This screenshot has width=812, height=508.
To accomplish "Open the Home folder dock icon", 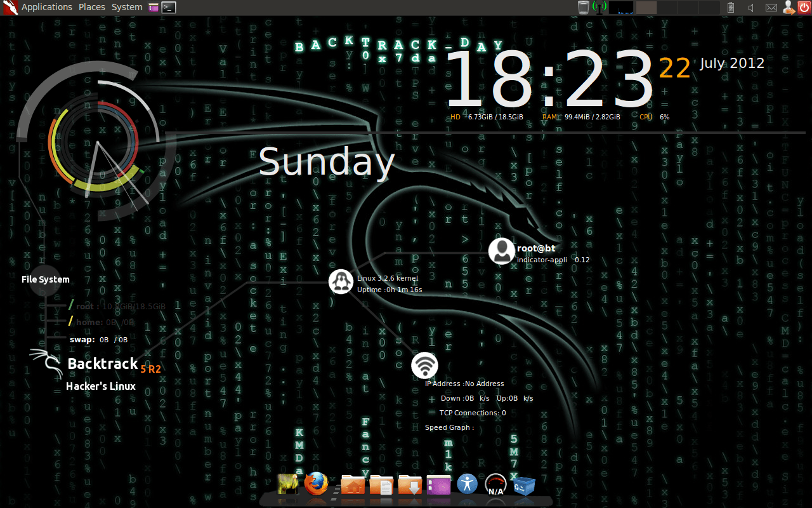I will [x=353, y=486].
